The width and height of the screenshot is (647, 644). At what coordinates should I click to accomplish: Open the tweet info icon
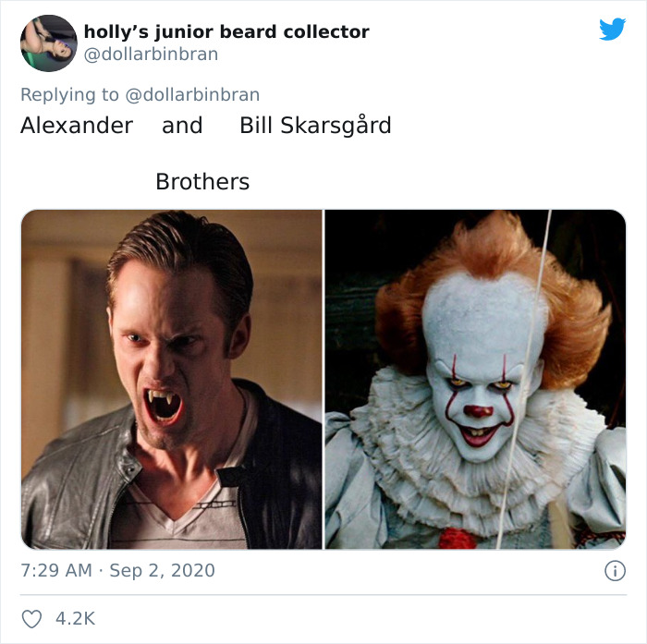pyautogui.click(x=615, y=571)
